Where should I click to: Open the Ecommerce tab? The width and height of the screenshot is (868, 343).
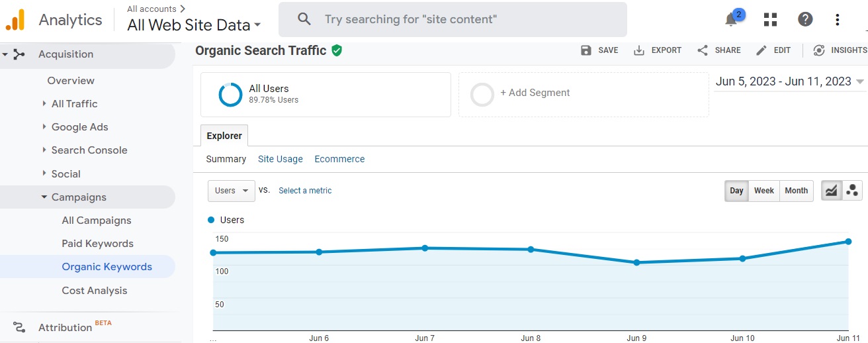tap(339, 159)
